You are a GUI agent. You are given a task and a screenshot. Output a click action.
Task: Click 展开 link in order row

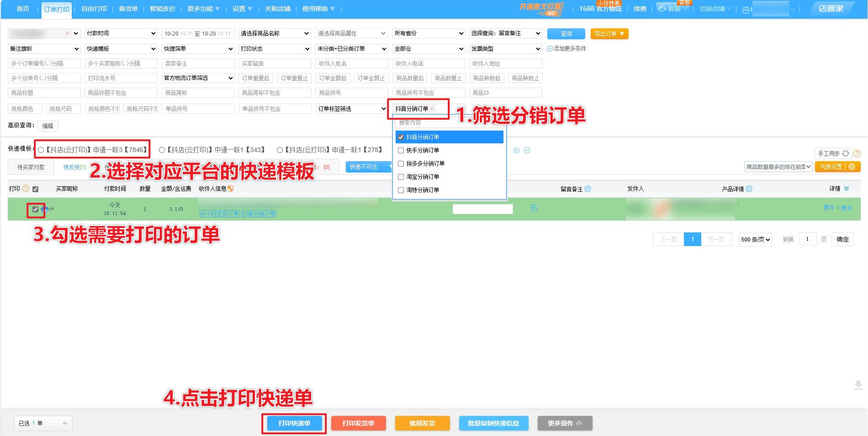[x=828, y=208]
